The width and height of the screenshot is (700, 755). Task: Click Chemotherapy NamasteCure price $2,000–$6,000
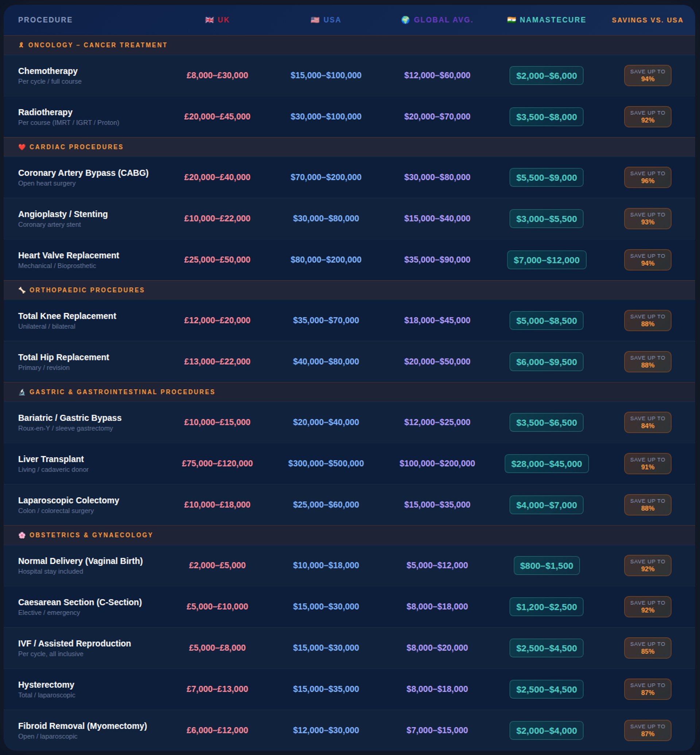pos(546,76)
